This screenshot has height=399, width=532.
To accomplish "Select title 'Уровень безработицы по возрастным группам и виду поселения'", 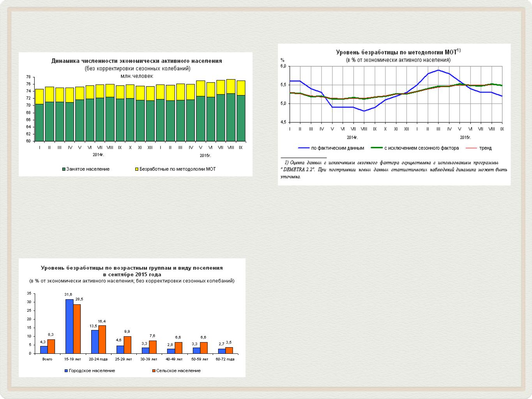I will click(132, 268).
